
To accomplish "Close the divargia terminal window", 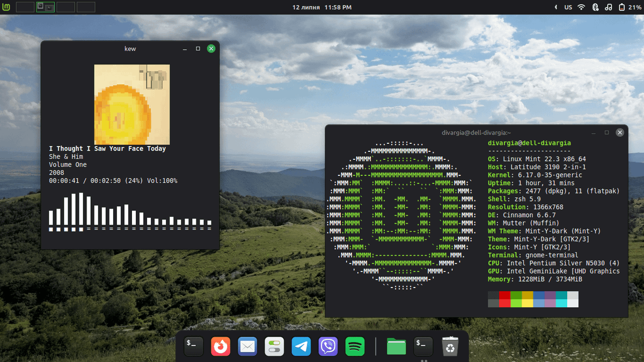I will tap(620, 132).
